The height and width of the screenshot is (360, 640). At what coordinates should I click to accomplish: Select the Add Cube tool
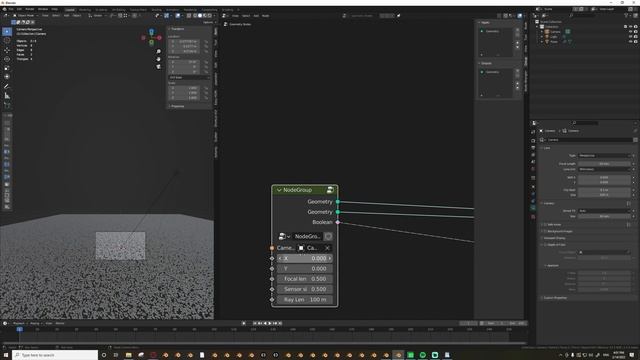coord(7,105)
